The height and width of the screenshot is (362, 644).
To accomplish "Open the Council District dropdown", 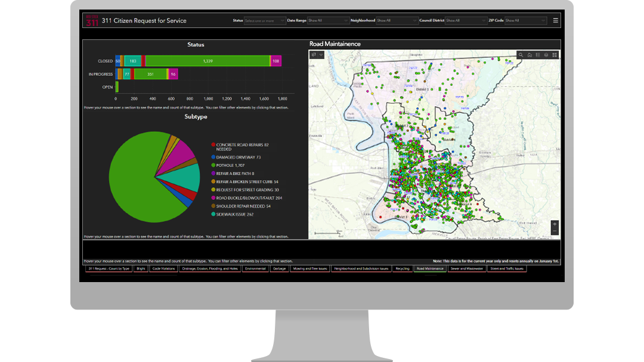I will [x=466, y=20].
